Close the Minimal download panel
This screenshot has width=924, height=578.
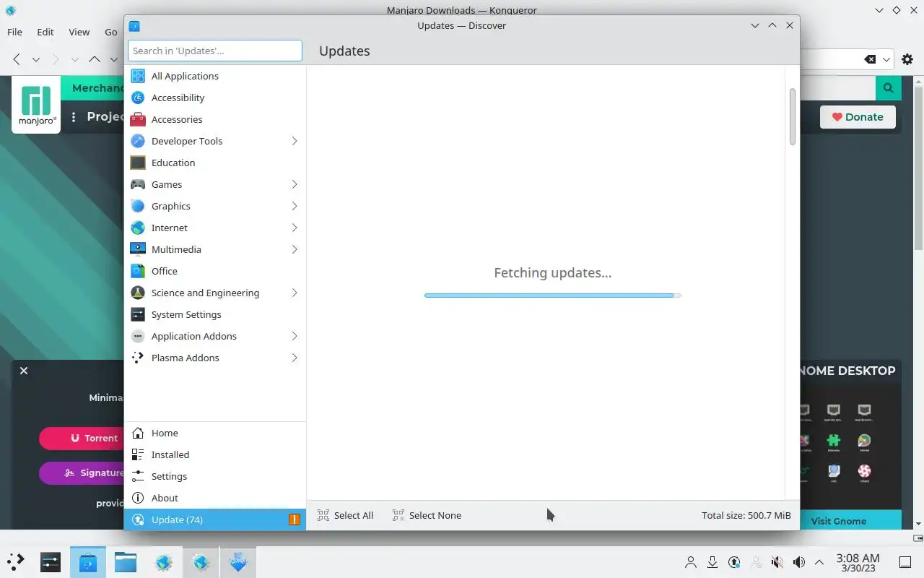pyautogui.click(x=24, y=371)
